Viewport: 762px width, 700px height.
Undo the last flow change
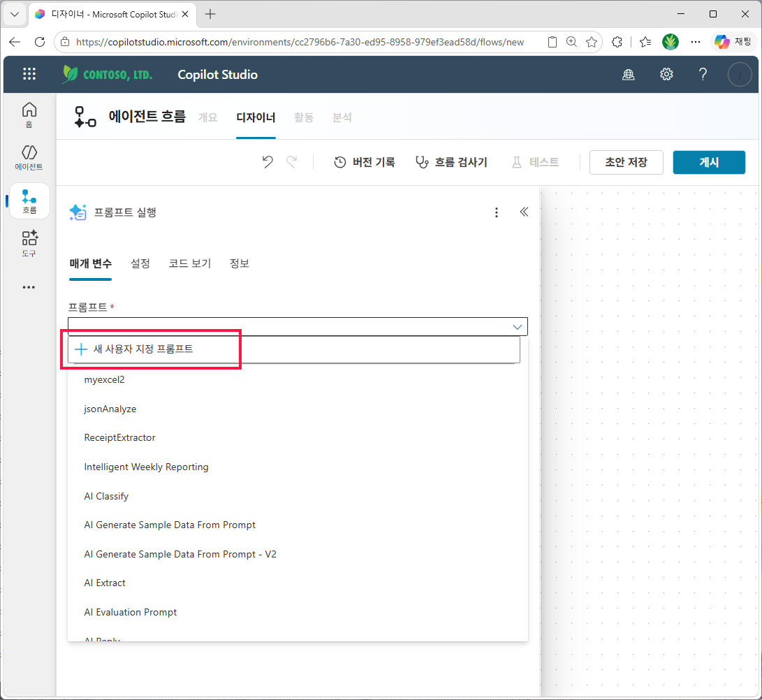pyautogui.click(x=268, y=162)
